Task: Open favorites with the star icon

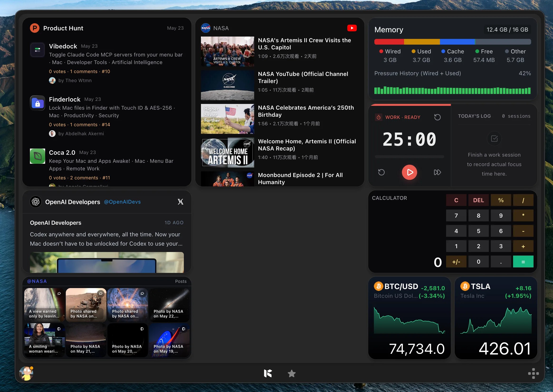Action: point(292,374)
